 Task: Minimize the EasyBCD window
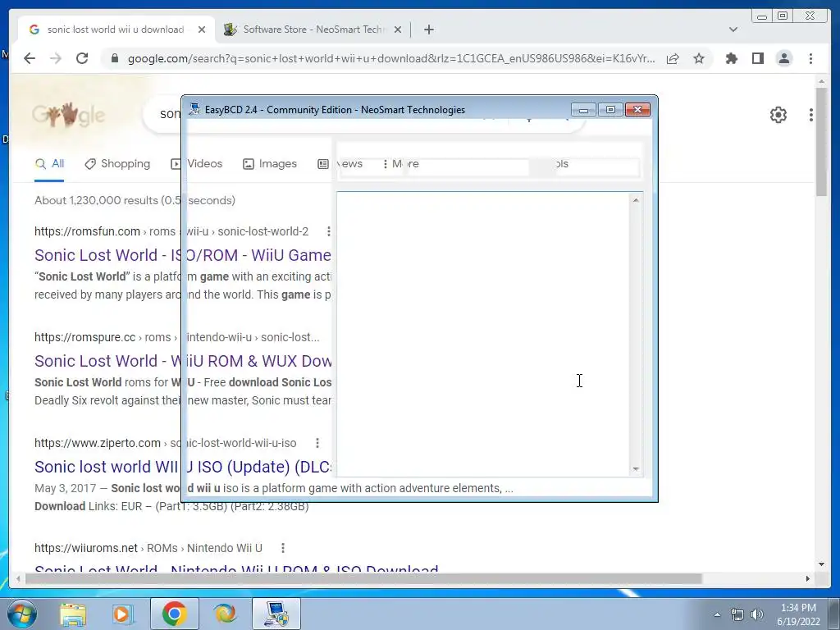point(583,110)
